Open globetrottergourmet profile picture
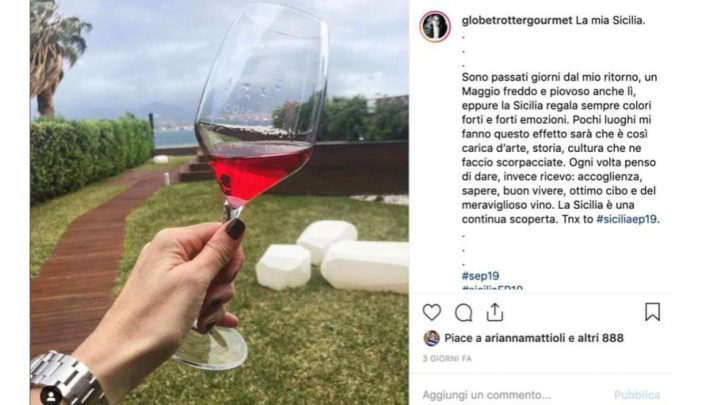The height and width of the screenshot is (405, 720). pyautogui.click(x=434, y=26)
